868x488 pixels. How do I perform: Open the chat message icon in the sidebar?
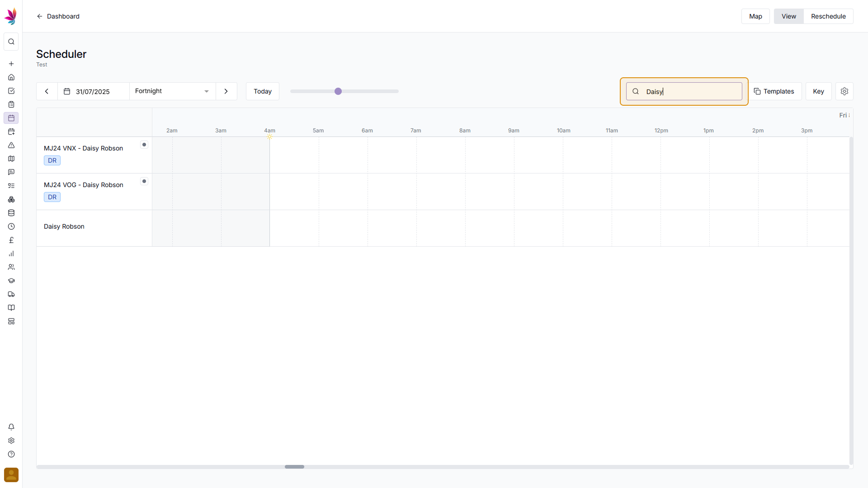tap(11, 172)
